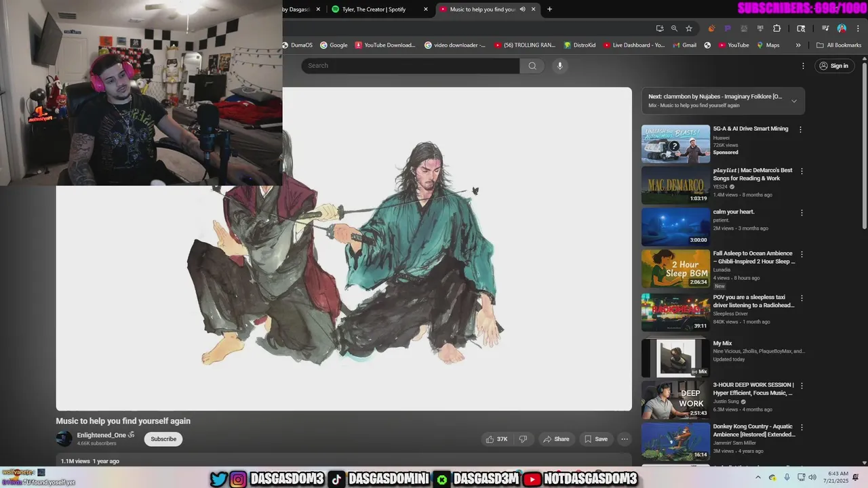
Task: Open Donkey Kong Country Aquatic Ambience title
Action: click(x=754, y=430)
